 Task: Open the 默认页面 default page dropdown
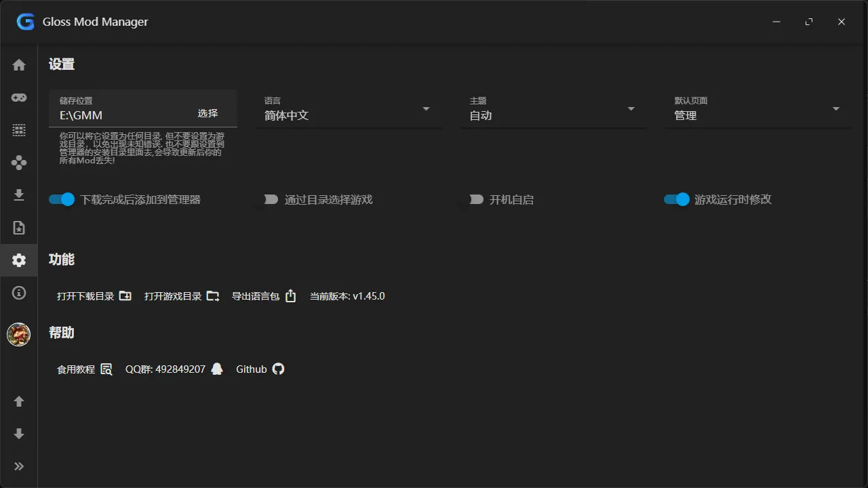(x=835, y=108)
